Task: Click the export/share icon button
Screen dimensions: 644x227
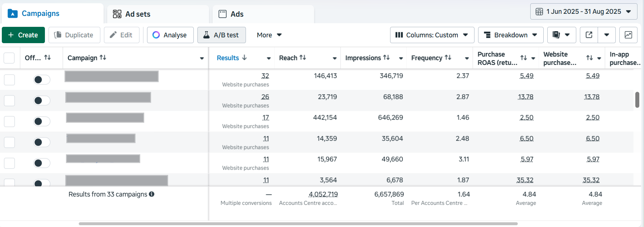Action: coord(589,35)
